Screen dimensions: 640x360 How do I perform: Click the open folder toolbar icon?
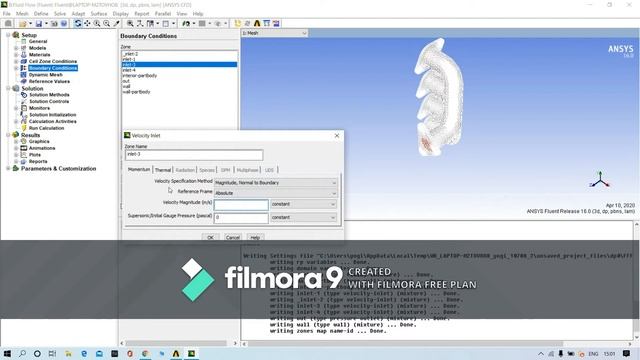(23, 24)
